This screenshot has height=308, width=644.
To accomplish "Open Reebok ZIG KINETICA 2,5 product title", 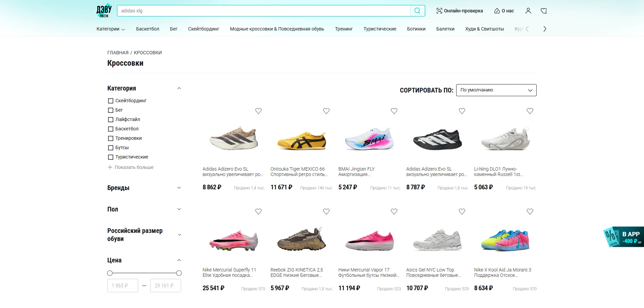I will tap(297, 272).
